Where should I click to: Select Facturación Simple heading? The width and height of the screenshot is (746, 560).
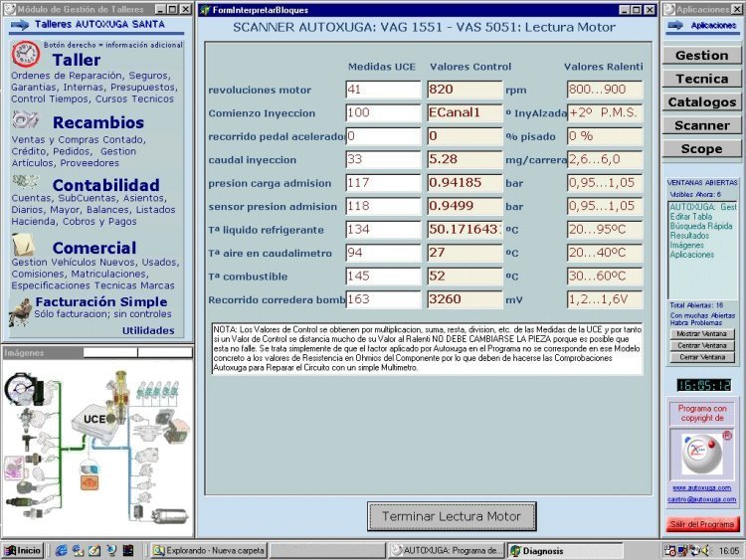tap(100, 301)
